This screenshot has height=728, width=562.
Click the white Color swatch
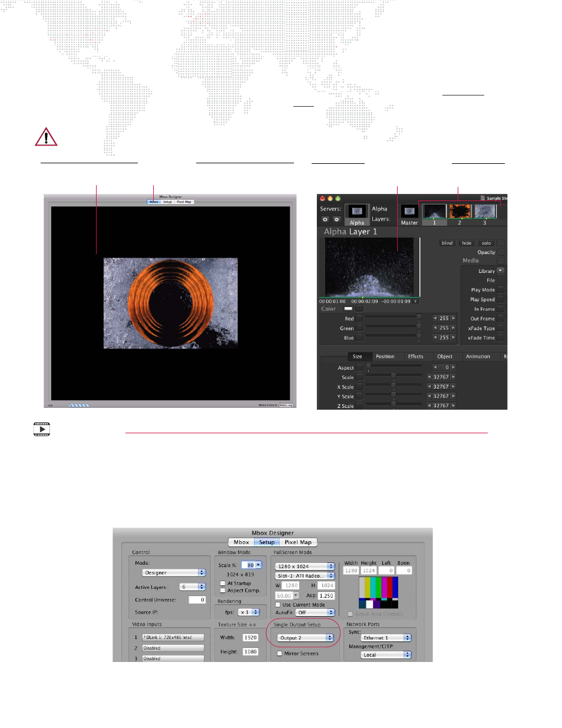point(348,308)
